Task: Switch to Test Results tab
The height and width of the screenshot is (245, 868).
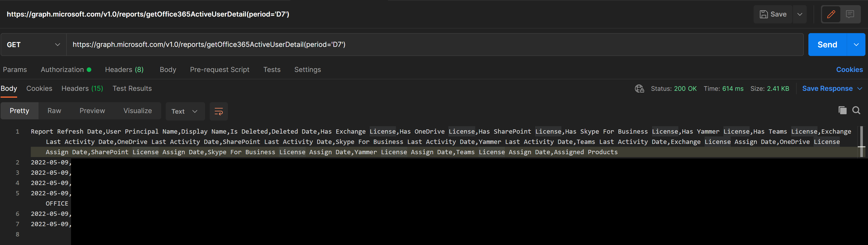Action: [132, 89]
